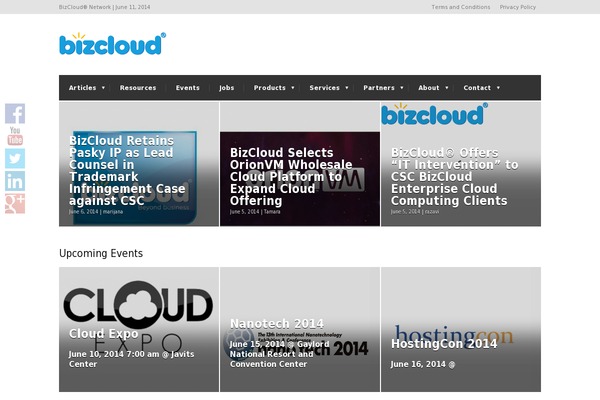Open the Terms and Conditions link

(x=461, y=7)
